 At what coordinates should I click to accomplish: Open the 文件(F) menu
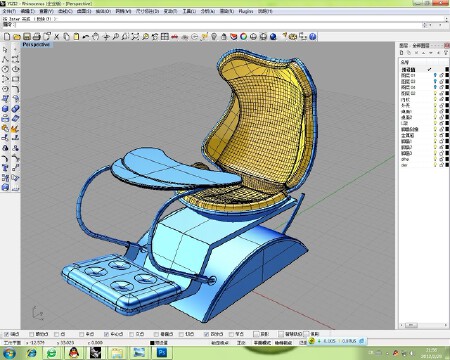[9, 11]
